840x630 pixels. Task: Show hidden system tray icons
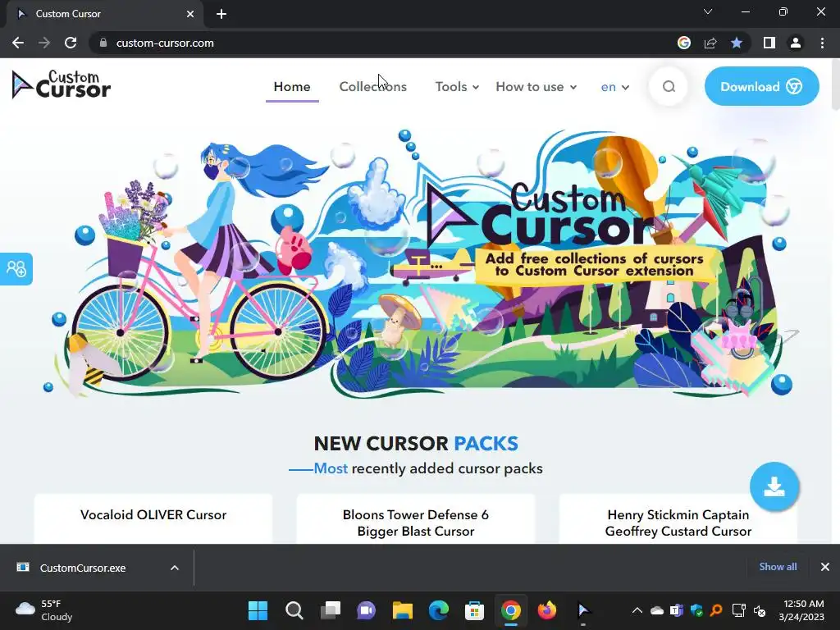click(637, 610)
